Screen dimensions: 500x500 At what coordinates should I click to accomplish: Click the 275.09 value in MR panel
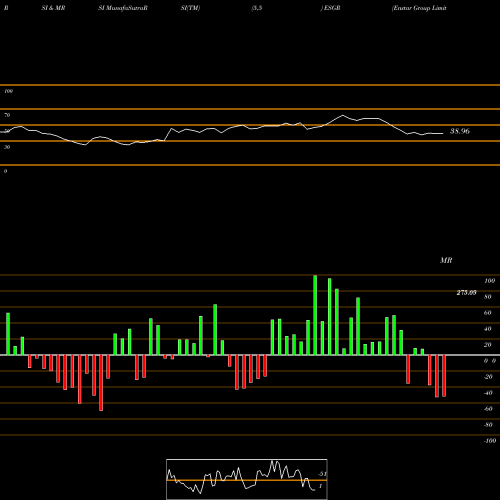pyautogui.click(x=466, y=293)
